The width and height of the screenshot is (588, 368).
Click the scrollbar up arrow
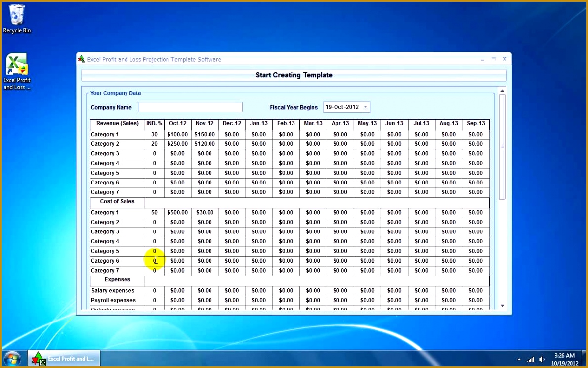502,91
